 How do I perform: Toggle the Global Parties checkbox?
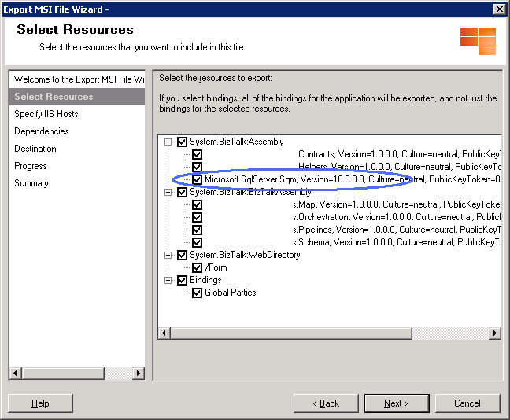[x=198, y=293]
